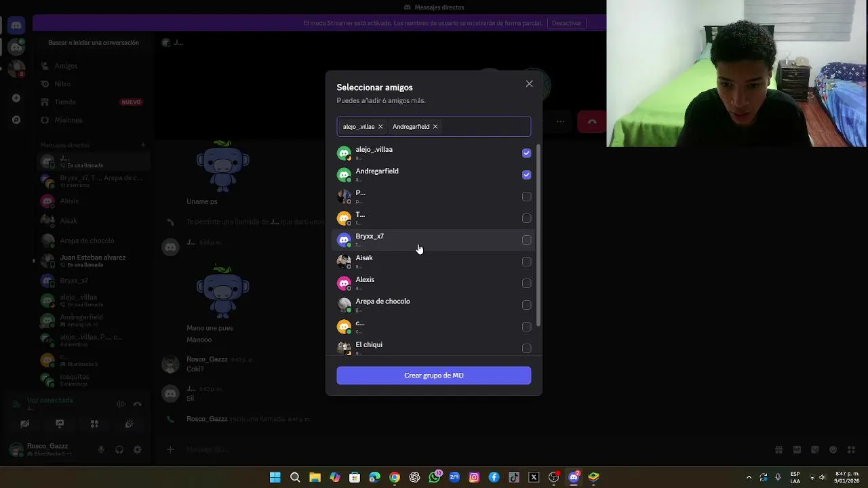Hang up the call with the red button

coord(592,121)
